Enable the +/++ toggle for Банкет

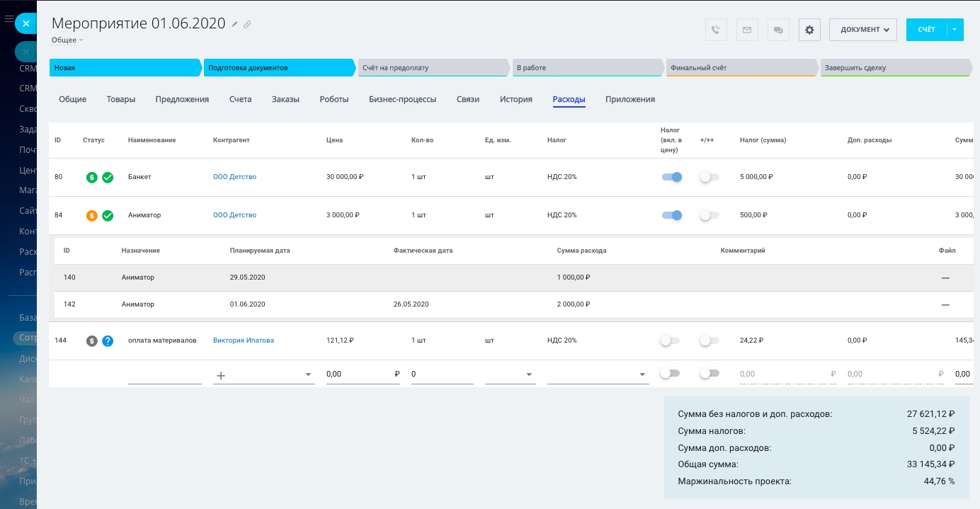(710, 177)
